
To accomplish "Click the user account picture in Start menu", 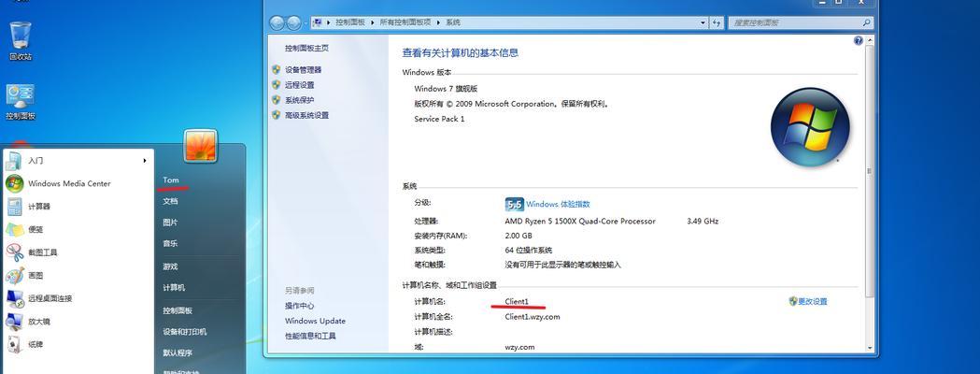I will 201,146.
